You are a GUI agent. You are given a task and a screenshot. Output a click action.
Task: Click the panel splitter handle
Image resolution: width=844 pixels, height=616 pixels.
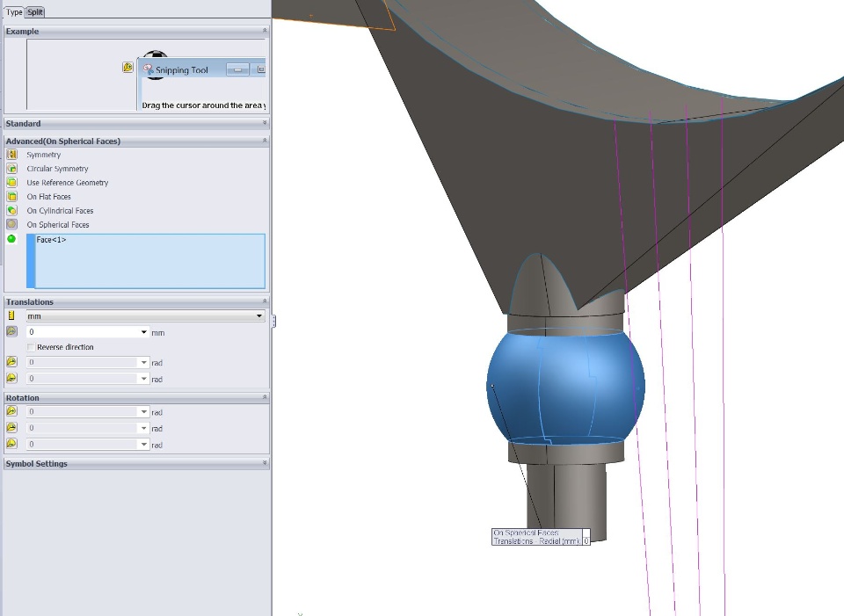[x=273, y=321]
